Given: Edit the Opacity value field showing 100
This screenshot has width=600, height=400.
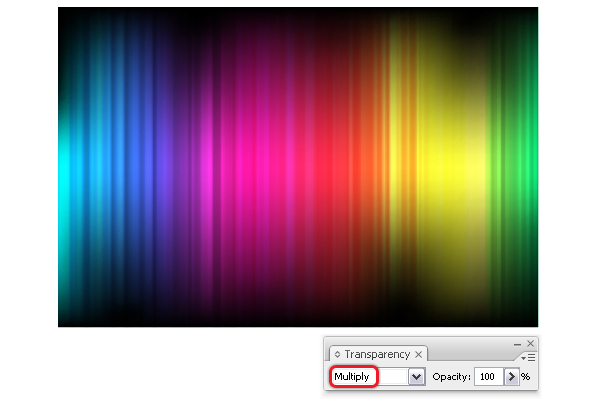Looking at the screenshot, I should click(489, 377).
